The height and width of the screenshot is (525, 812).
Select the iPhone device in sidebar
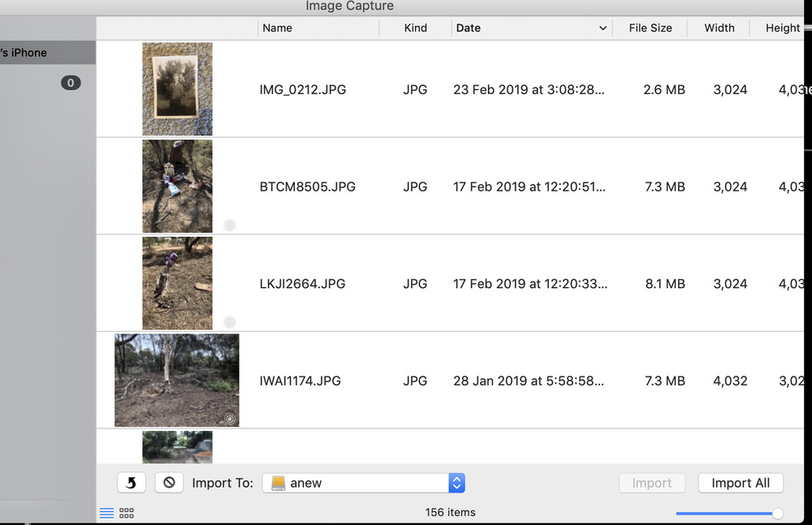(32, 53)
